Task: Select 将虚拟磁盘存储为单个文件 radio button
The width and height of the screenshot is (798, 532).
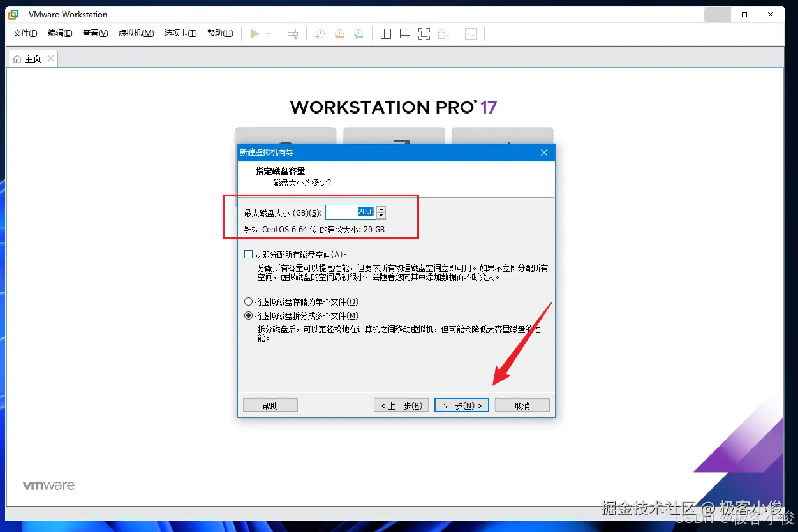Action: click(249, 302)
